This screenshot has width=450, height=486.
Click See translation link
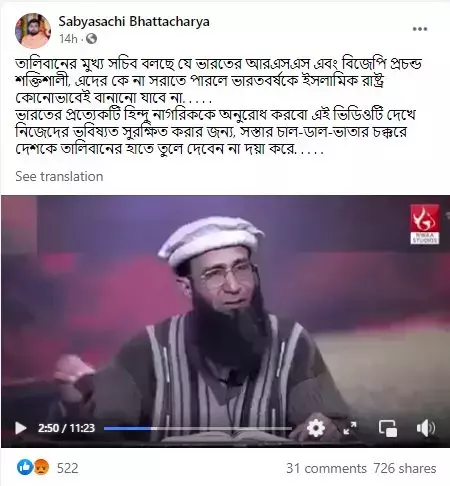[59, 176]
